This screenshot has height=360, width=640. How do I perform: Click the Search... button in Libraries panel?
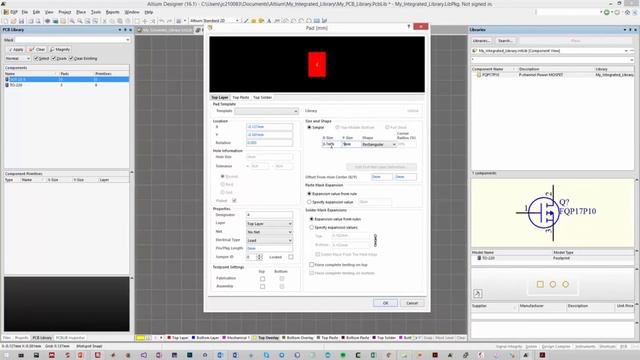tap(505, 41)
